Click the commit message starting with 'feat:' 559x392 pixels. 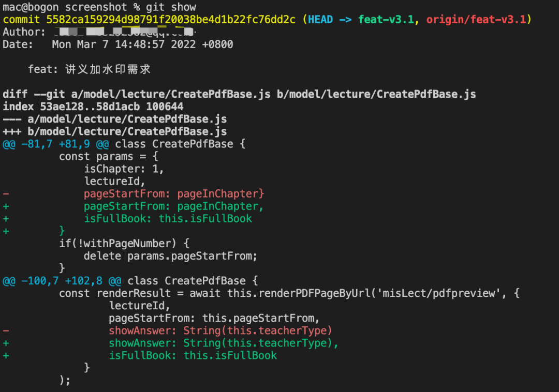[89, 69]
